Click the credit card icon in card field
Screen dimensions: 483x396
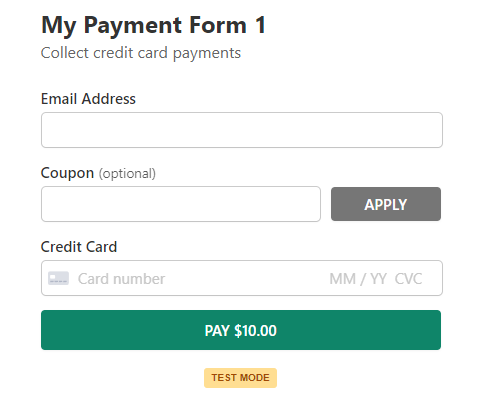click(58, 278)
